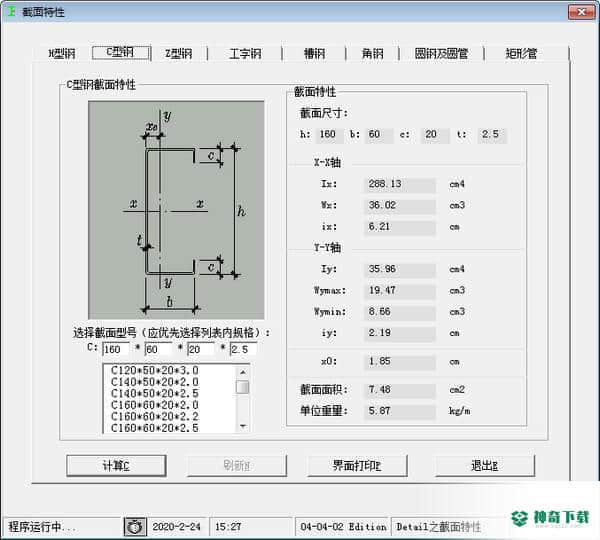Click the disabled 刷新 button

[x=237, y=466]
